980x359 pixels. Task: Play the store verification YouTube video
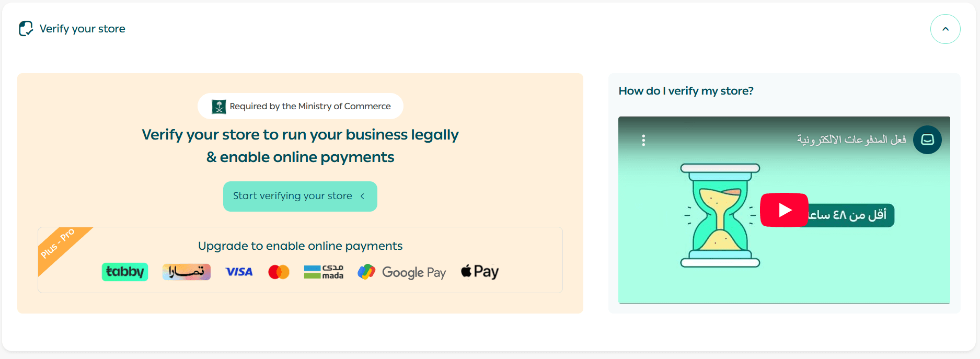tap(784, 210)
